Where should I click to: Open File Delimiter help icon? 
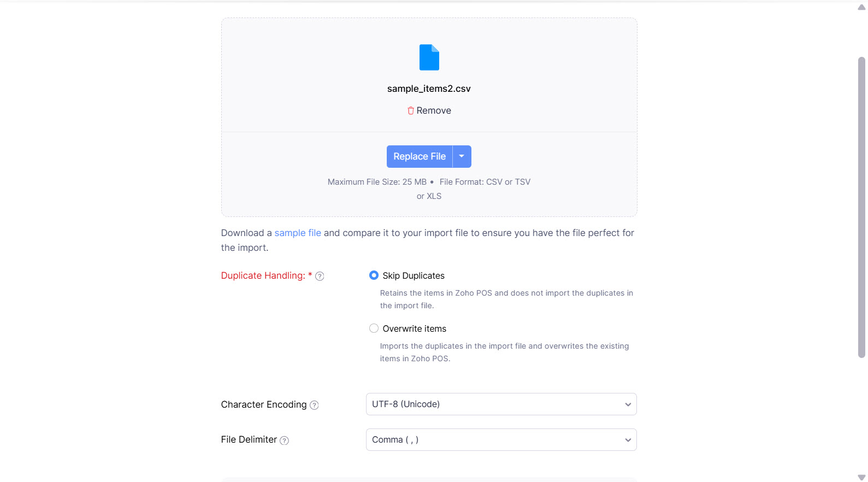tap(284, 440)
